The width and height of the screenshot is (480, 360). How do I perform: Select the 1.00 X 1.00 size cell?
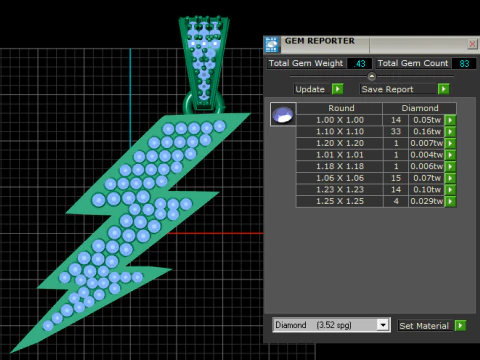(340, 120)
